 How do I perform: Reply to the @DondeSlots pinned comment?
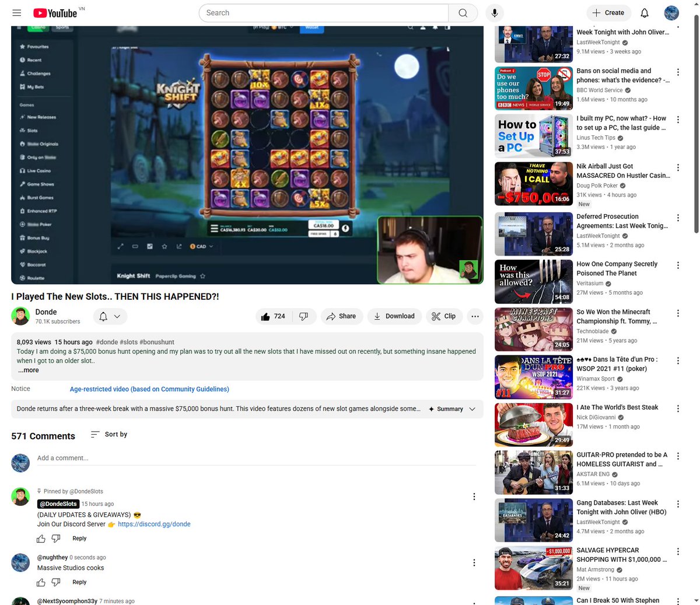[79, 538]
